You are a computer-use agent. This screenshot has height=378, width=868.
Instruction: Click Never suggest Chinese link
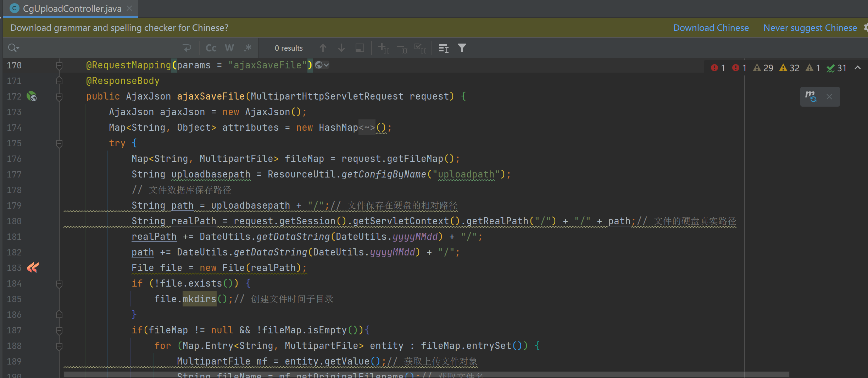pyautogui.click(x=810, y=28)
